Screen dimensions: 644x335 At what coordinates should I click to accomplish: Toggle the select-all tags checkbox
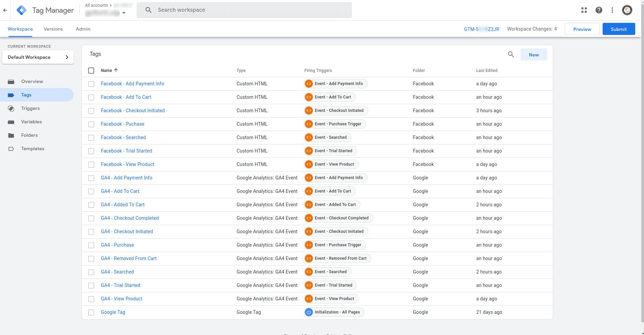pyautogui.click(x=91, y=71)
